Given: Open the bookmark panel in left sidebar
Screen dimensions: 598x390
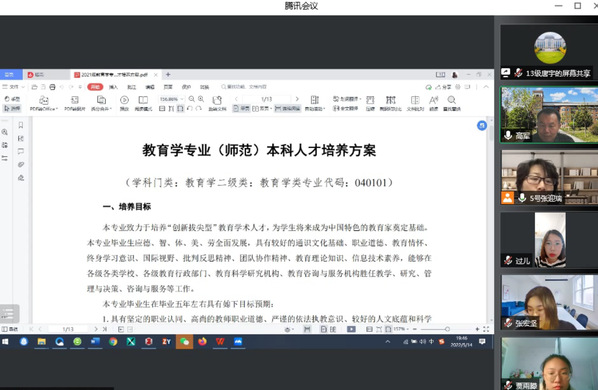Looking at the screenshot, I should click(x=21, y=125).
